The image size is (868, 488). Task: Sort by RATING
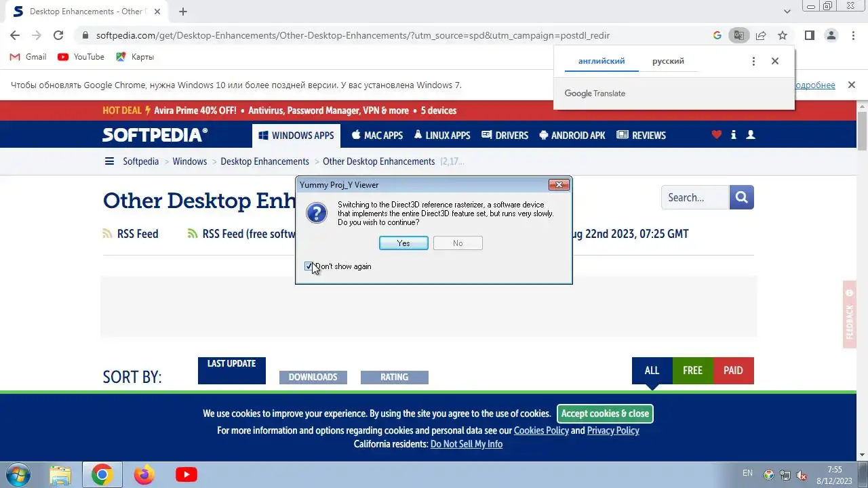(x=394, y=377)
